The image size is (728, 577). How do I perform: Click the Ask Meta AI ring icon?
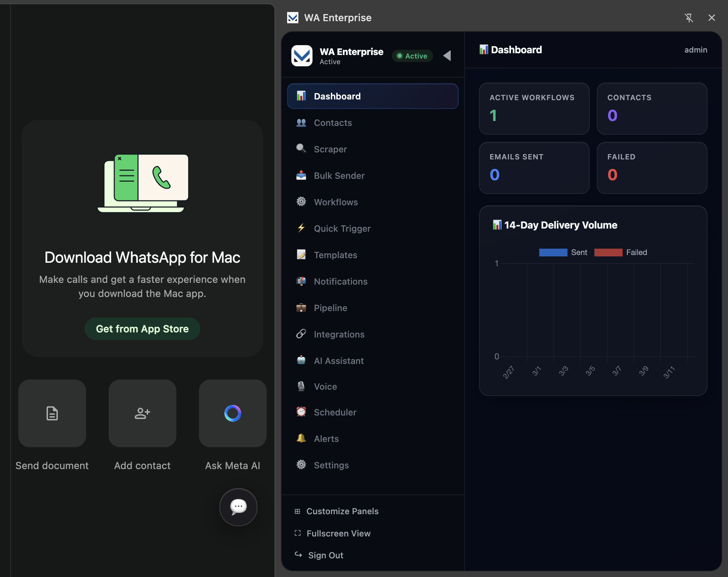233,413
